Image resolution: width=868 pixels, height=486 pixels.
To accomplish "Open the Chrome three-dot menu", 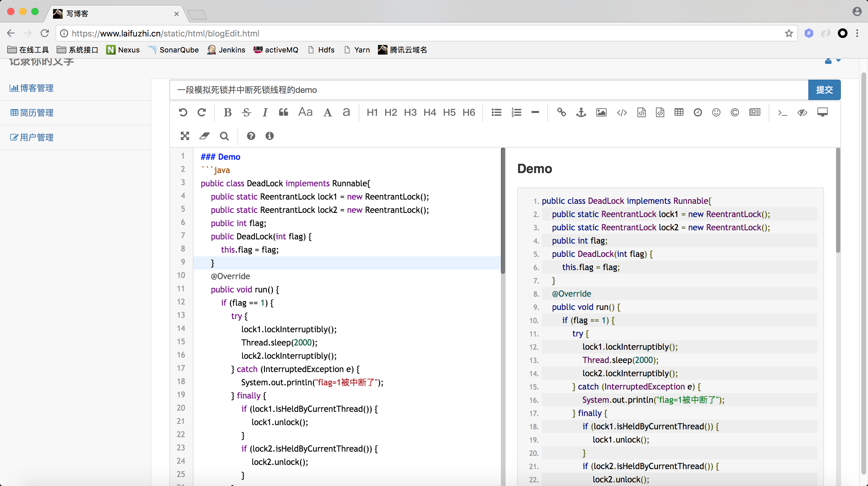I will point(857,33).
